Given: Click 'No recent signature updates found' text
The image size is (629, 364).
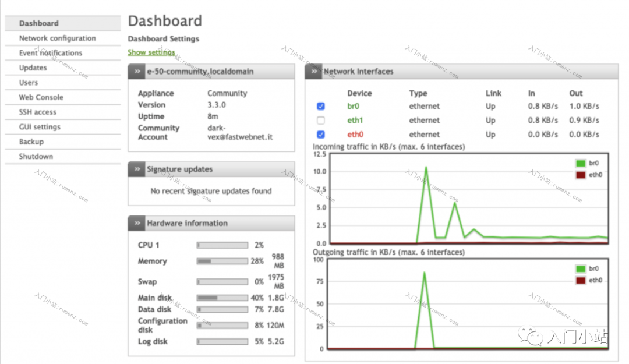Looking at the screenshot, I should pyautogui.click(x=211, y=191).
